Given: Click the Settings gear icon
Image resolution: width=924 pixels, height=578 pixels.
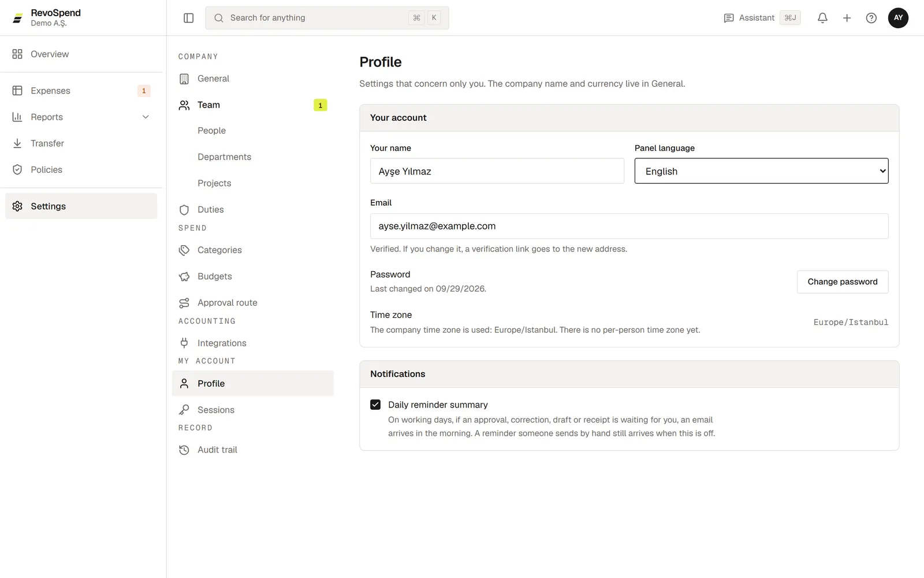Looking at the screenshot, I should (x=17, y=206).
